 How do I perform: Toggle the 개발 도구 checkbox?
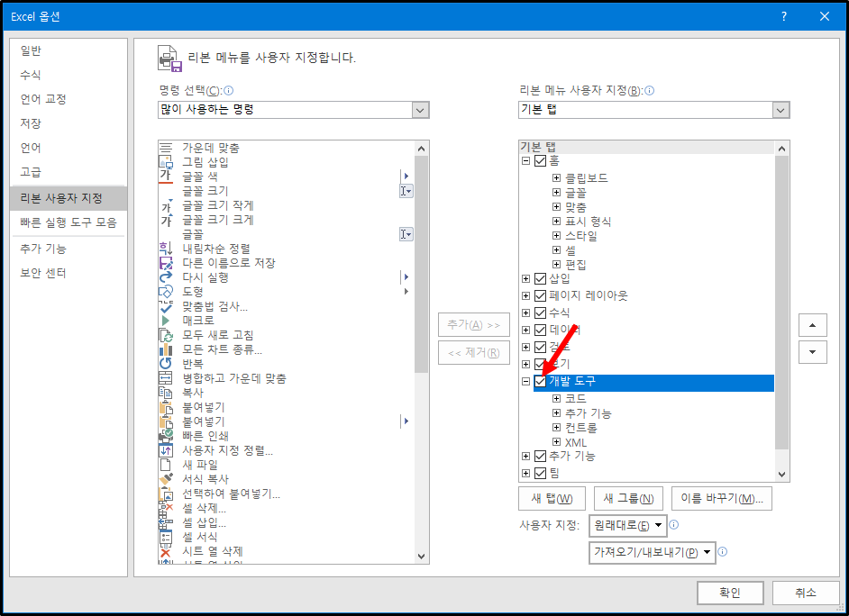[x=540, y=381]
